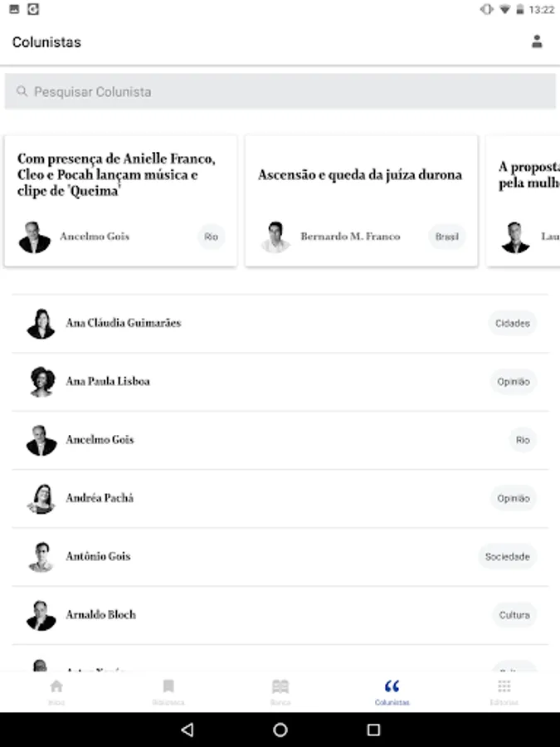This screenshot has width=560, height=747.
Task: Select columnist Ana Cláudia Guimarães
Action: tap(124, 323)
